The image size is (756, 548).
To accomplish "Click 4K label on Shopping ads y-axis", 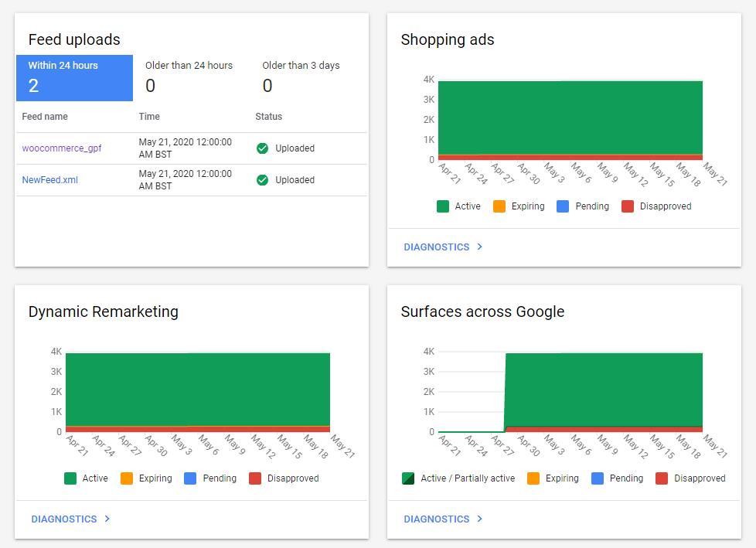I will pyautogui.click(x=428, y=80).
